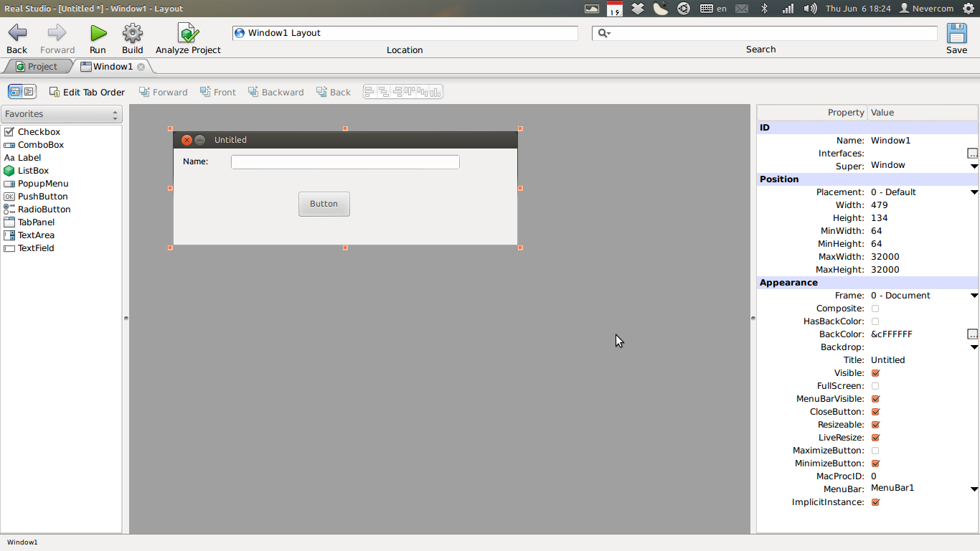Image resolution: width=980 pixels, height=551 pixels.
Task: Open the Favorites controls dropdown
Action: point(62,114)
